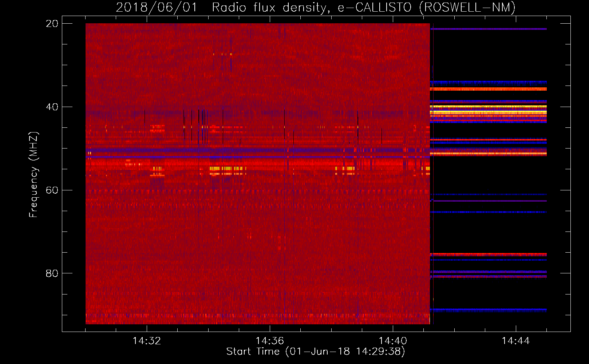Click the 14:44 time axis label
589x364 pixels.
coord(516,341)
